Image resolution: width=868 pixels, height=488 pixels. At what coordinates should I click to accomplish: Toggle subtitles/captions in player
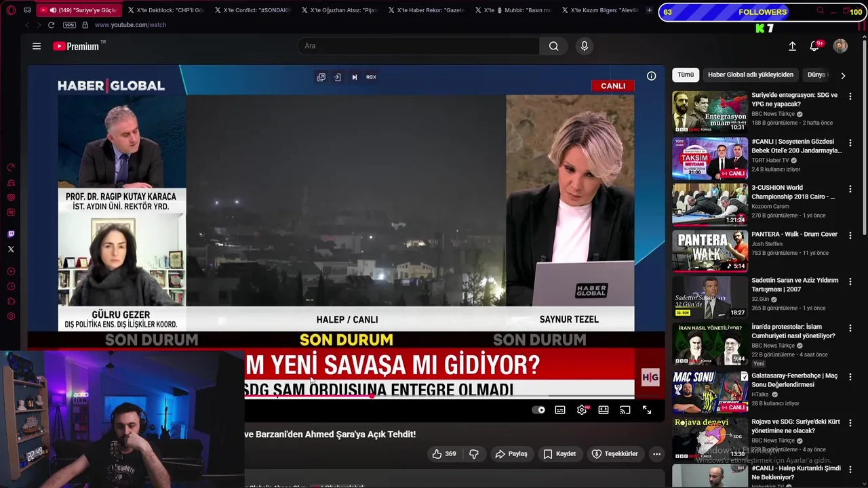[560, 410]
